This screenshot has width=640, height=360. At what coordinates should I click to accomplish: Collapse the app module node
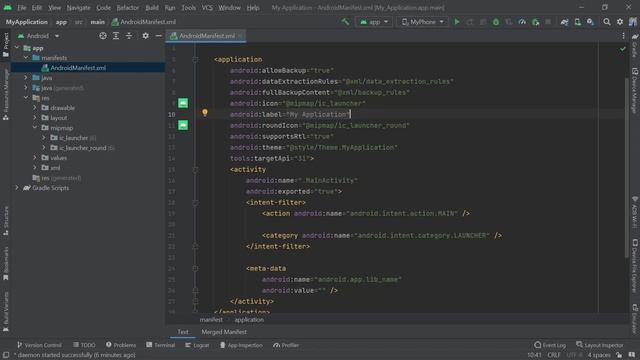tap(17, 48)
